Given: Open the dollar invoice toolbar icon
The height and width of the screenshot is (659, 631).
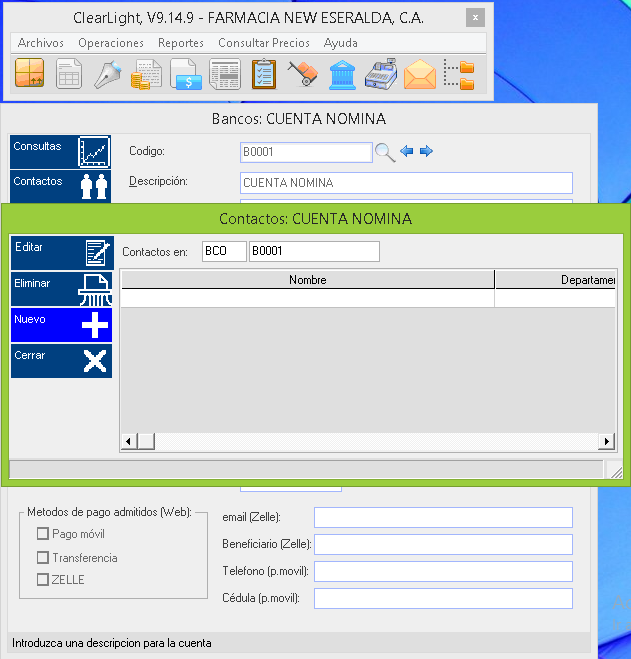Looking at the screenshot, I should point(186,74).
